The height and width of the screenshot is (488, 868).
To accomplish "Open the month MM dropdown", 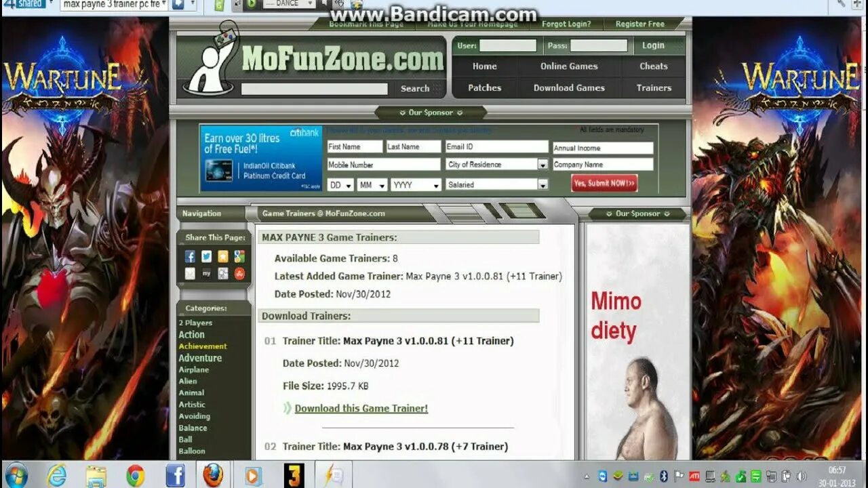I will [372, 184].
